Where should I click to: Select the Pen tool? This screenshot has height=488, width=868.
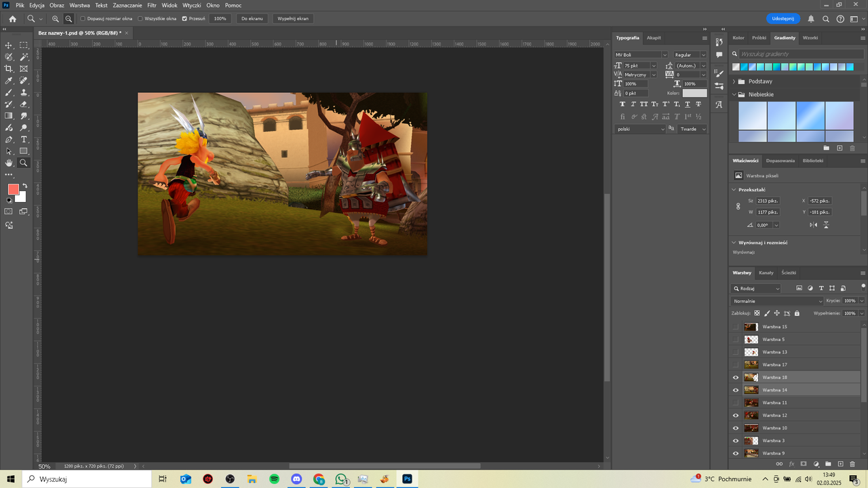(9, 139)
